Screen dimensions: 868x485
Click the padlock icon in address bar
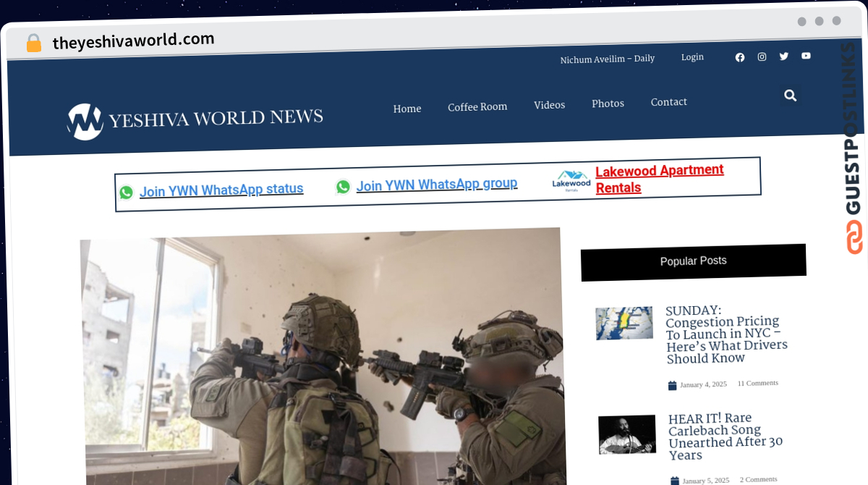click(x=34, y=43)
